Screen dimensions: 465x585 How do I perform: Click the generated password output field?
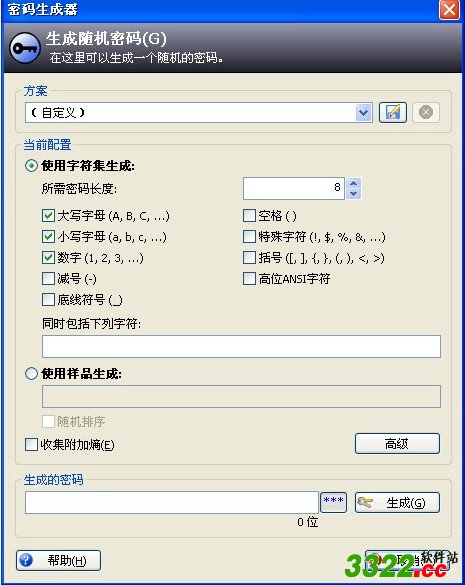(x=172, y=502)
